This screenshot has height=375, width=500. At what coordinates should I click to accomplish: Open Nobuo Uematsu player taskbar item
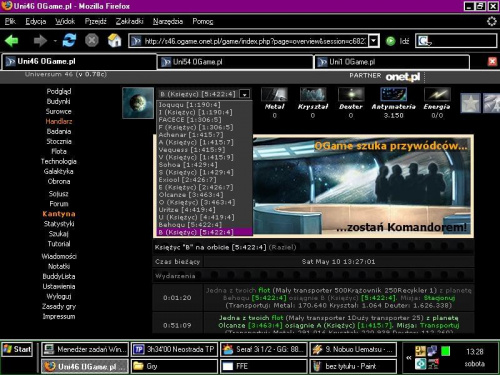pyautogui.click(x=353, y=349)
